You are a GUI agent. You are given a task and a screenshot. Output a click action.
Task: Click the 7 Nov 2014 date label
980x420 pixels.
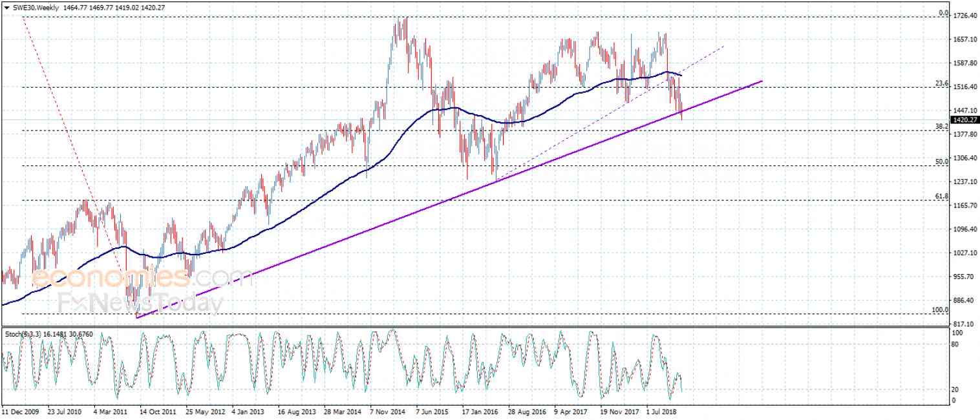coord(387,411)
